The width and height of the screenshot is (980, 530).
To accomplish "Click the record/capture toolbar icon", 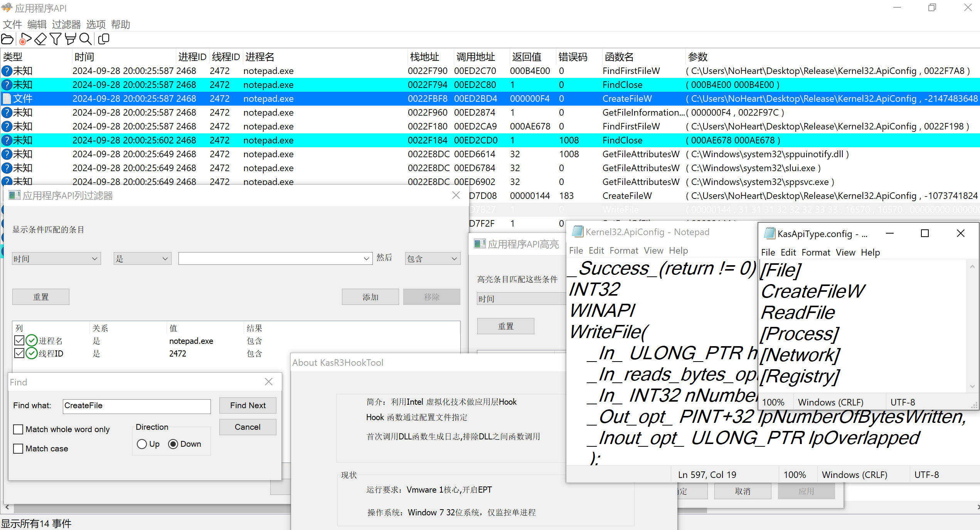I will point(25,39).
